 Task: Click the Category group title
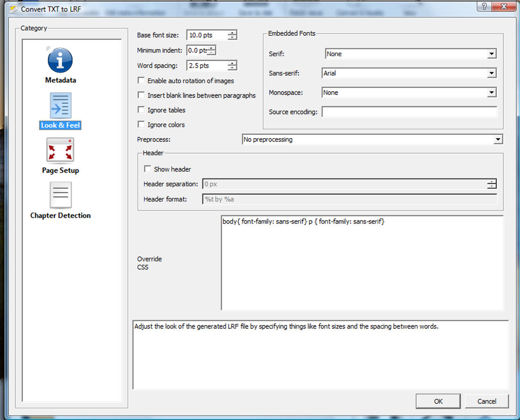coord(34,28)
